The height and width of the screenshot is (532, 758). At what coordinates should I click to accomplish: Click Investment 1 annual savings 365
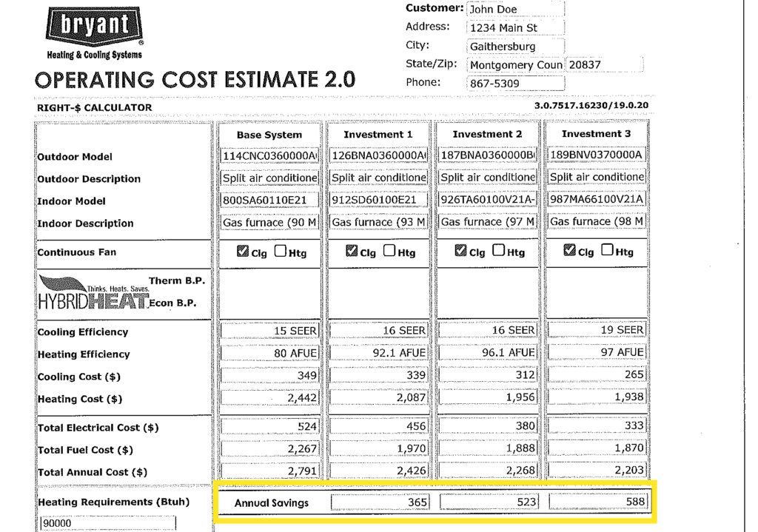[380, 502]
